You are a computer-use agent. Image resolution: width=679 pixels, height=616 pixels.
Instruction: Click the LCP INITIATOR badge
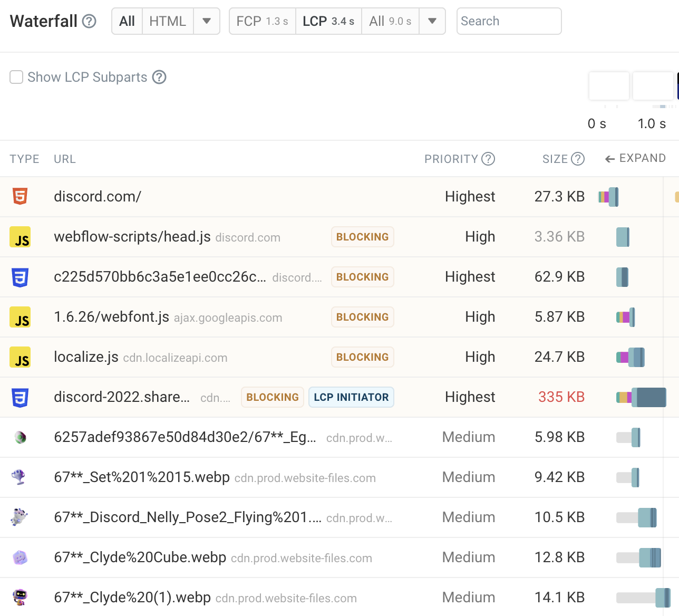351,397
